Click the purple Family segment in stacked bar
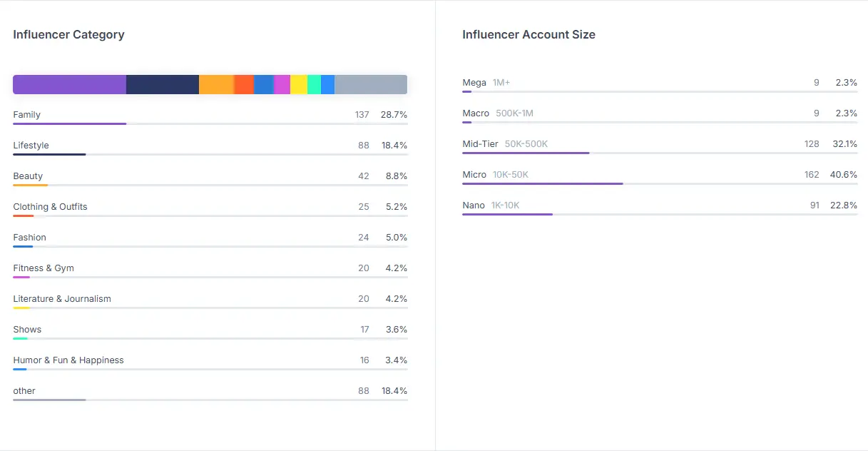Viewport: 868px width, 451px height. [69, 84]
